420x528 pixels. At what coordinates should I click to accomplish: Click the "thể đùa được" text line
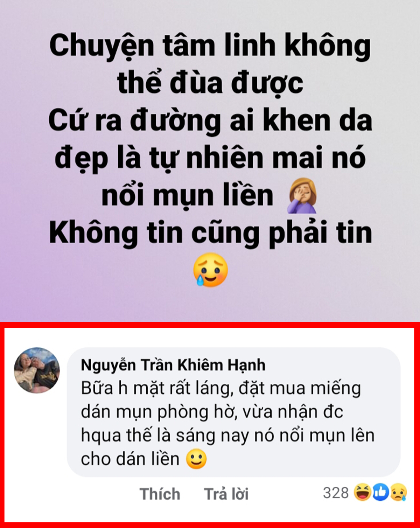click(210, 83)
